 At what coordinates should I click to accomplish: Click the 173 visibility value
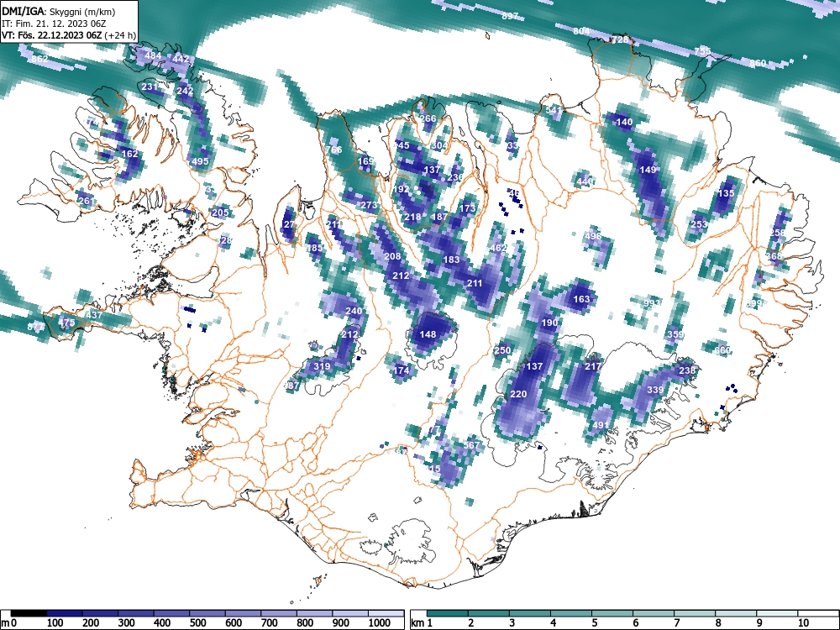(468, 208)
